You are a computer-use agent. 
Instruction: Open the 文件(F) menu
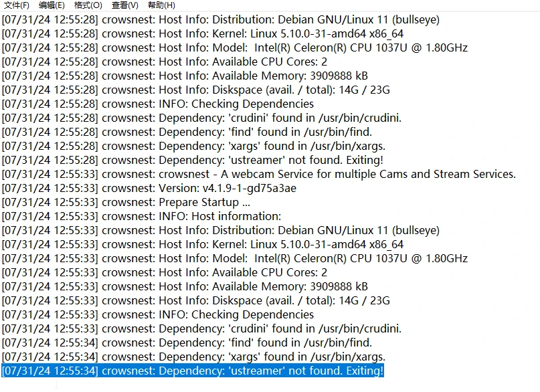[x=17, y=5]
